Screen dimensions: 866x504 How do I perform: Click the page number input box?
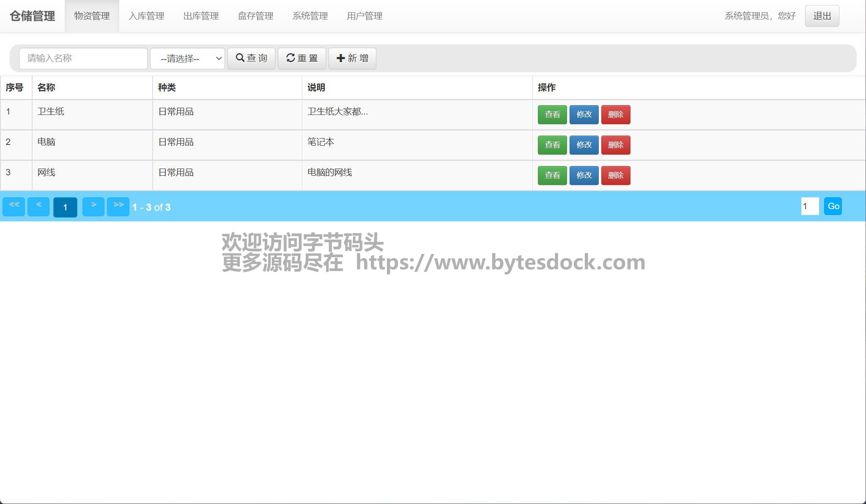pyautogui.click(x=810, y=206)
